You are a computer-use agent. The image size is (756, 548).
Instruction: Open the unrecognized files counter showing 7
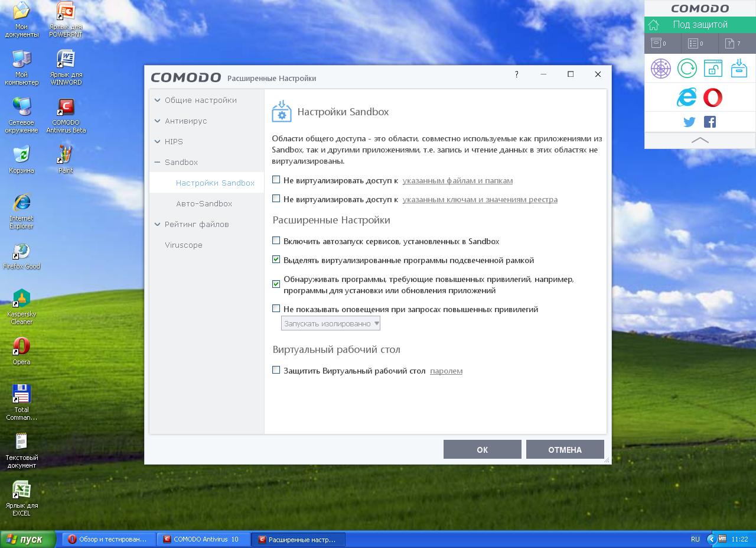733,43
